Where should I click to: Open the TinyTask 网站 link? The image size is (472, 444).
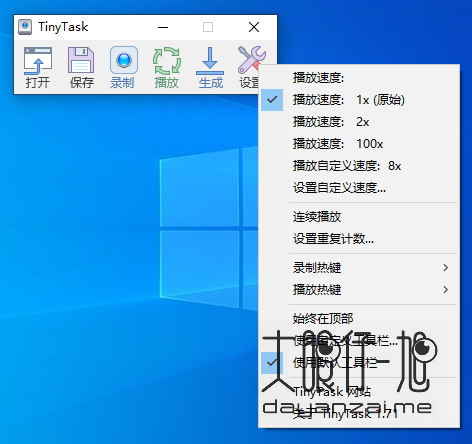coord(359,392)
